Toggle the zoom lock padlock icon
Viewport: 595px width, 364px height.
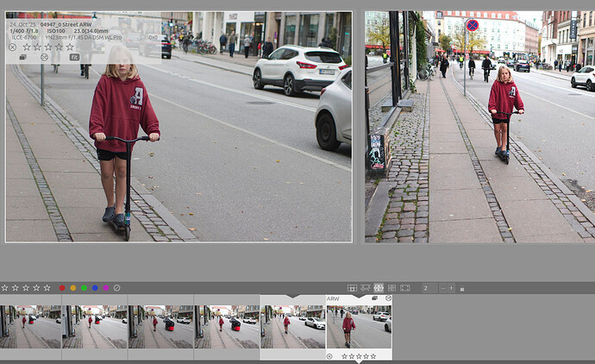point(462,288)
